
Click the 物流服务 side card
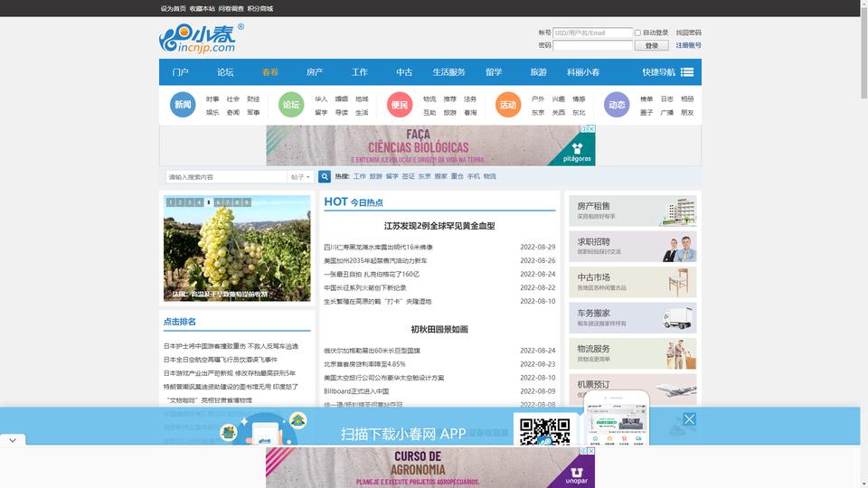(x=633, y=353)
